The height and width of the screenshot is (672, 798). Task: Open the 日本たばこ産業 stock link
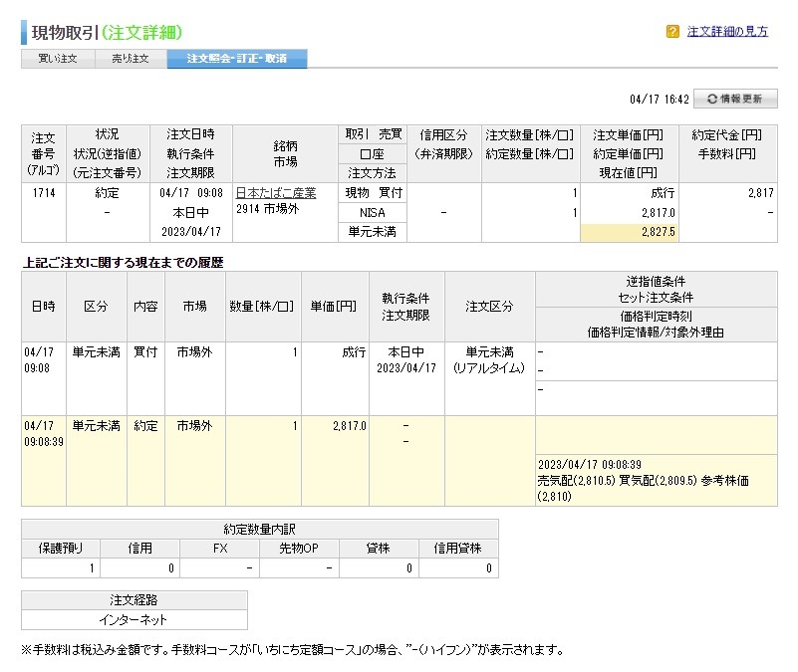coord(276,193)
